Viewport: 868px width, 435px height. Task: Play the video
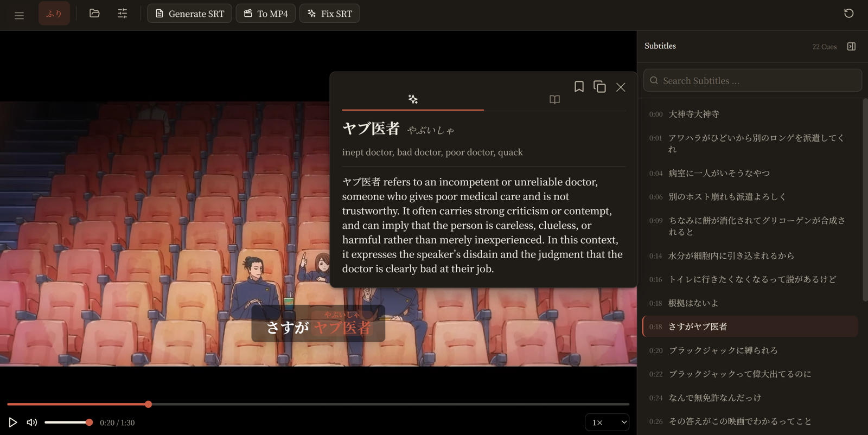pos(13,422)
